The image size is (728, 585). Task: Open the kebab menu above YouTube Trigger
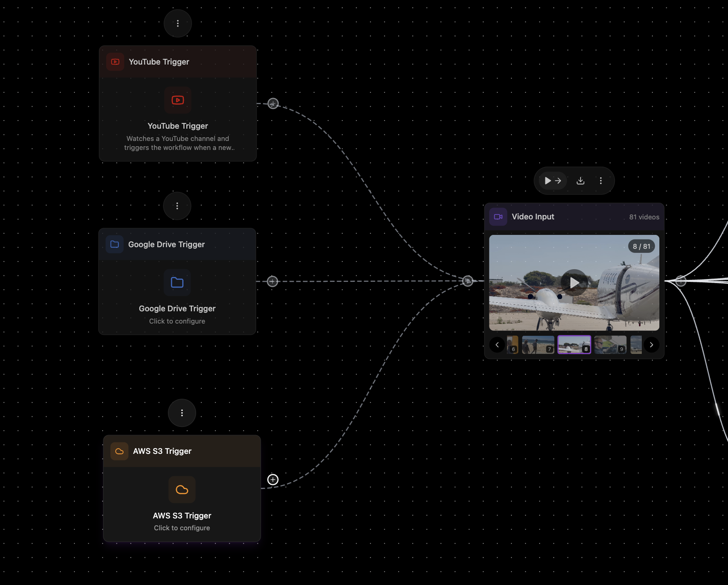(x=178, y=23)
